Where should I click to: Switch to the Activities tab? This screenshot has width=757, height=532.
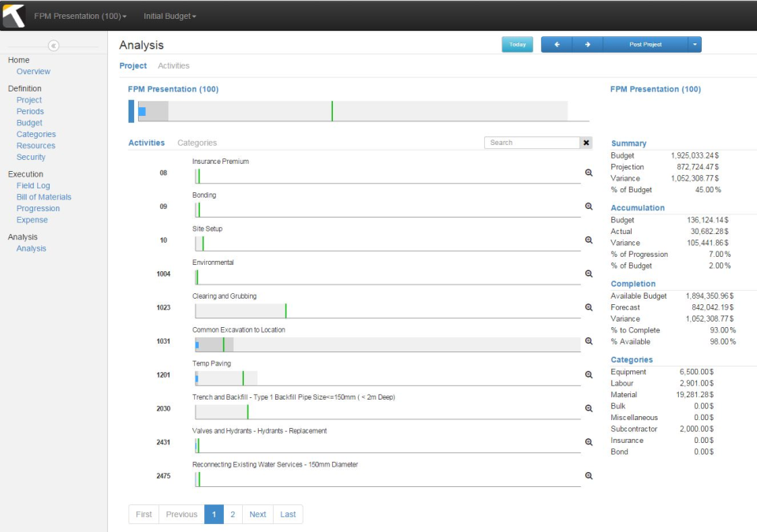(173, 65)
